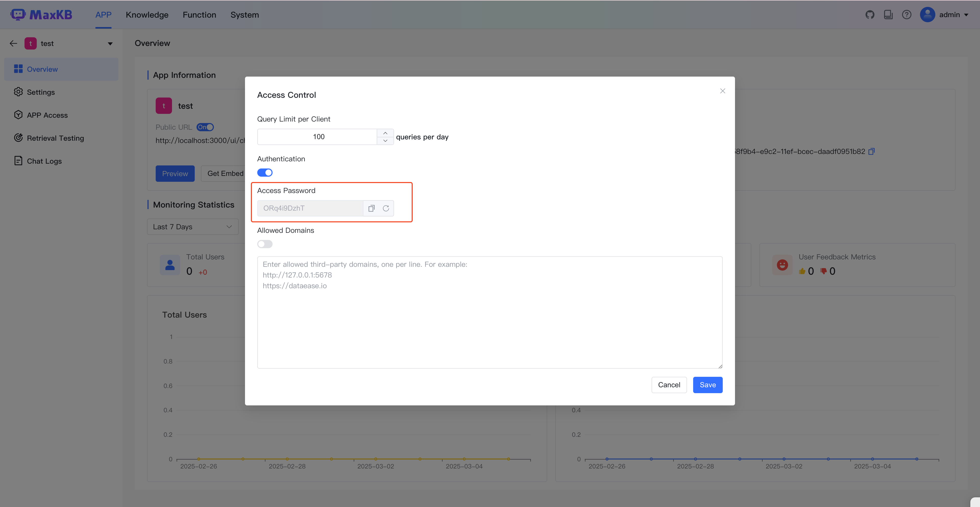The height and width of the screenshot is (507, 980).
Task: Open the documentation book icon
Action: click(888, 15)
